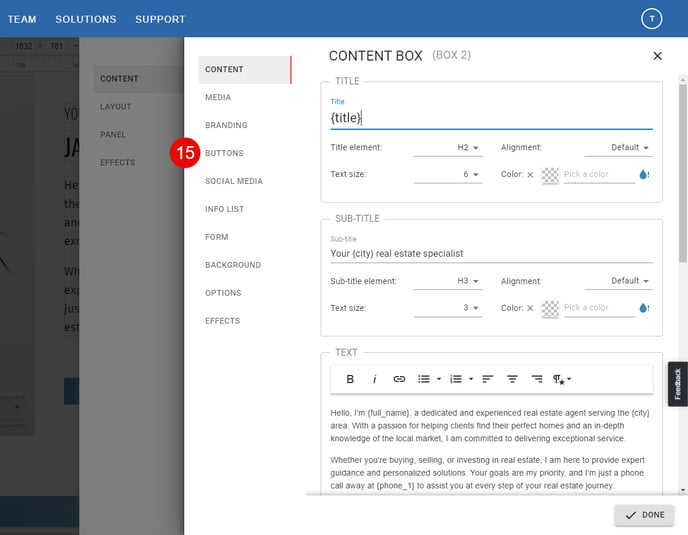The width and height of the screenshot is (688, 535).
Task: Close the Content Box dialog
Action: (657, 56)
